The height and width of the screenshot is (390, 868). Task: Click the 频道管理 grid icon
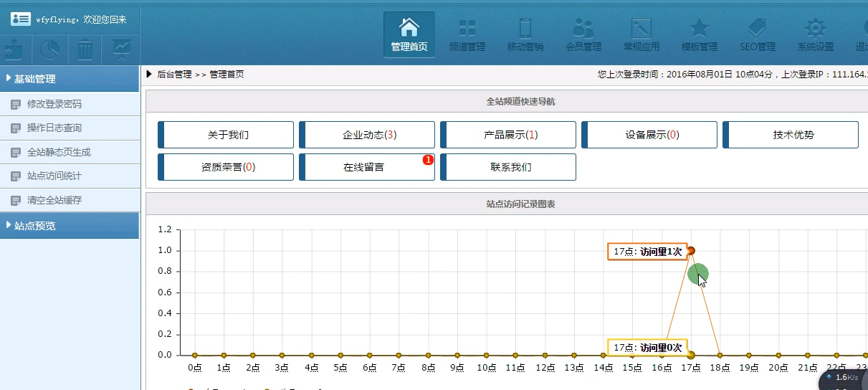[467, 29]
